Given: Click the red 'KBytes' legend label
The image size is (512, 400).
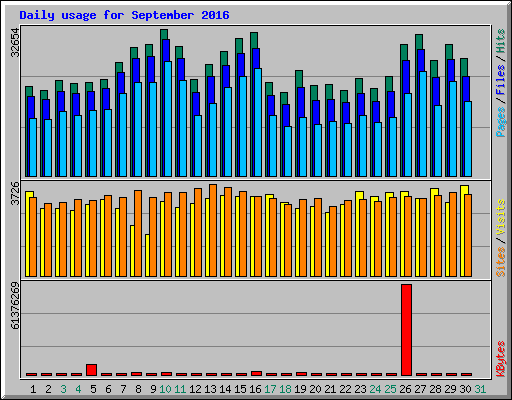Looking at the screenshot, I should pyautogui.click(x=501, y=359).
